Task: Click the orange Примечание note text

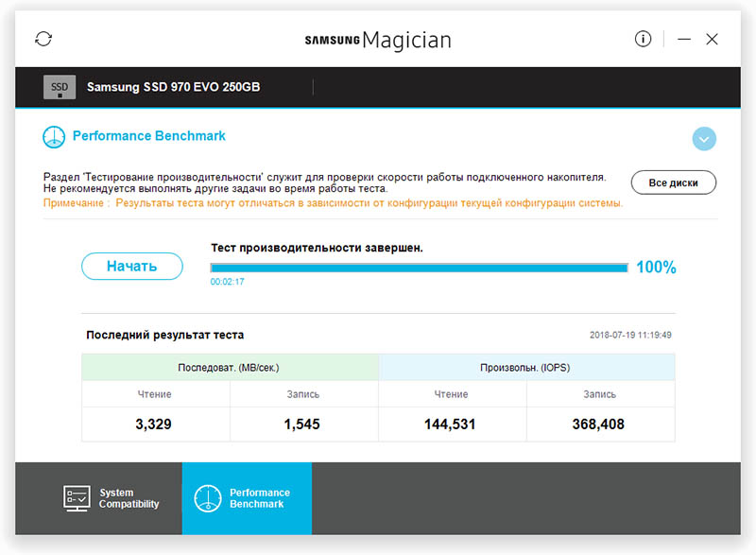Action: (x=334, y=203)
